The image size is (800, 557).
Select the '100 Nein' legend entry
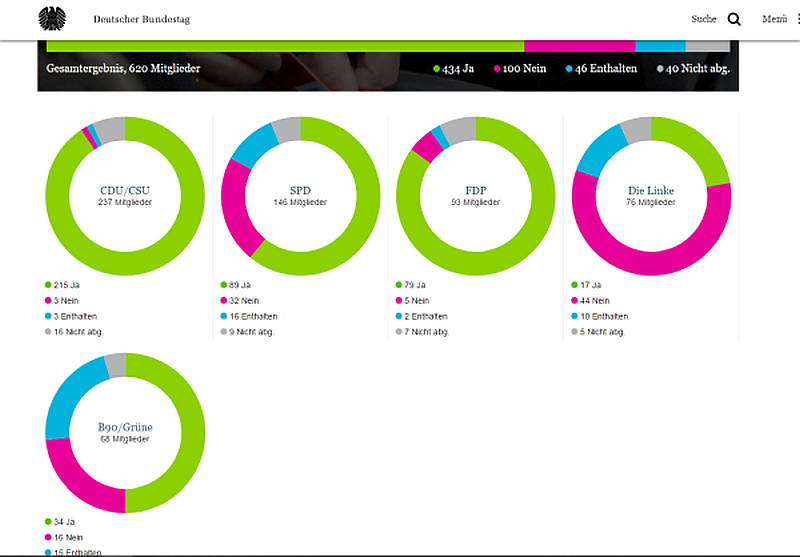point(519,68)
